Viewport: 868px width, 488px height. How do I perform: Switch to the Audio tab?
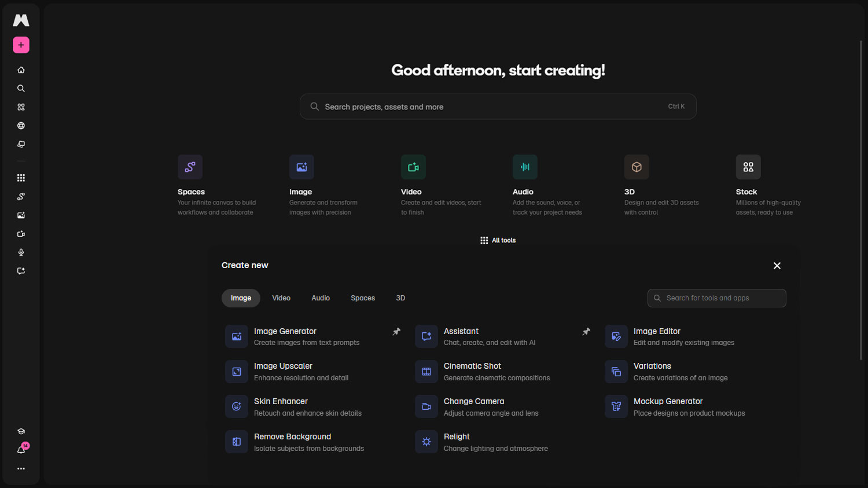tap(321, 298)
